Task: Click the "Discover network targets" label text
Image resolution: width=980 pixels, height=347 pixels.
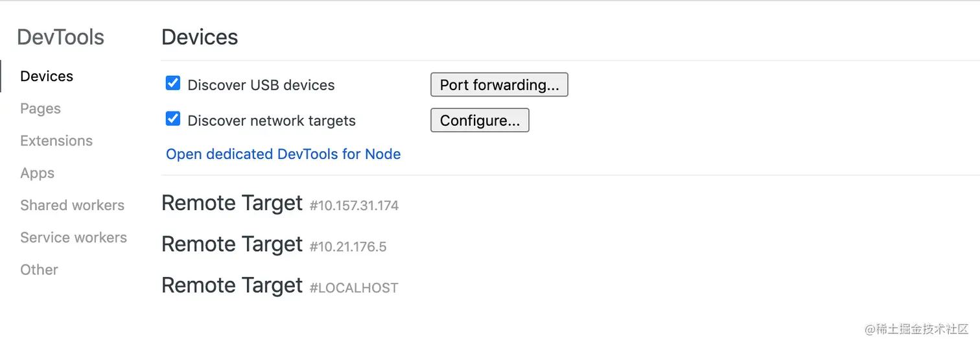Action: (x=272, y=121)
